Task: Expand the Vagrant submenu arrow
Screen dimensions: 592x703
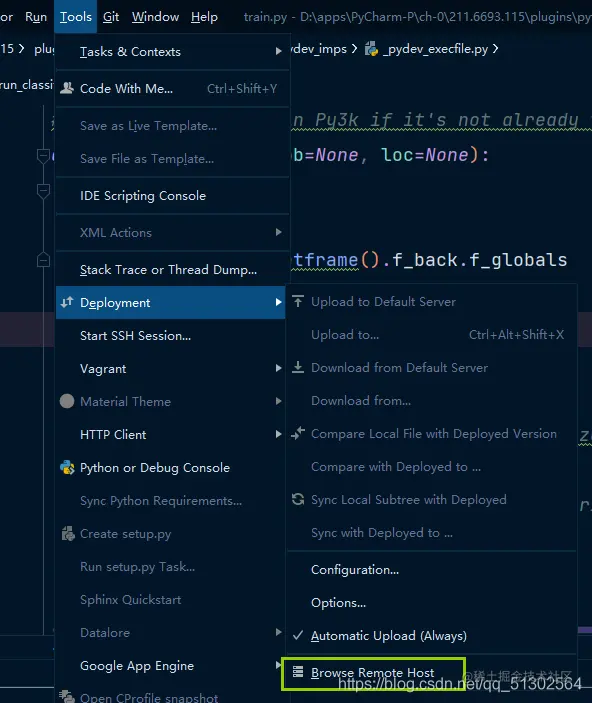Action: (279, 368)
